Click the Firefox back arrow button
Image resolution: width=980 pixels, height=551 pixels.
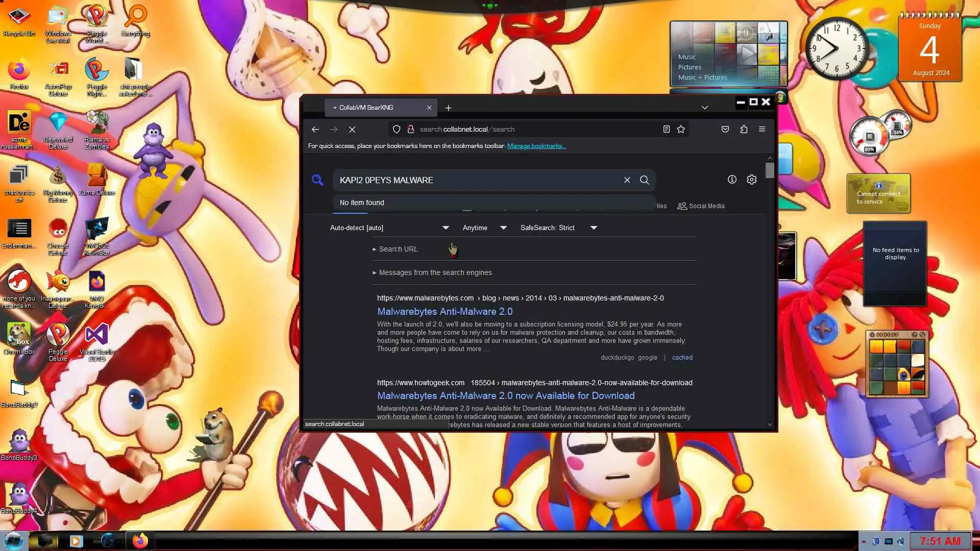(315, 130)
